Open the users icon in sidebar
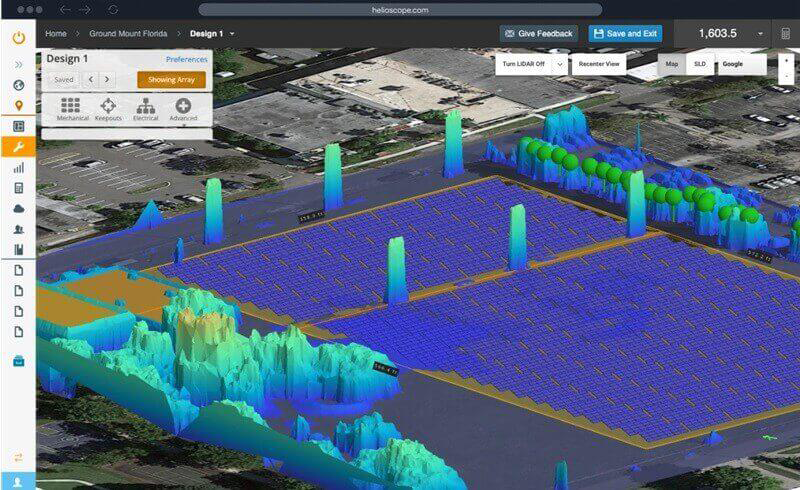 (x=18, y=229)
